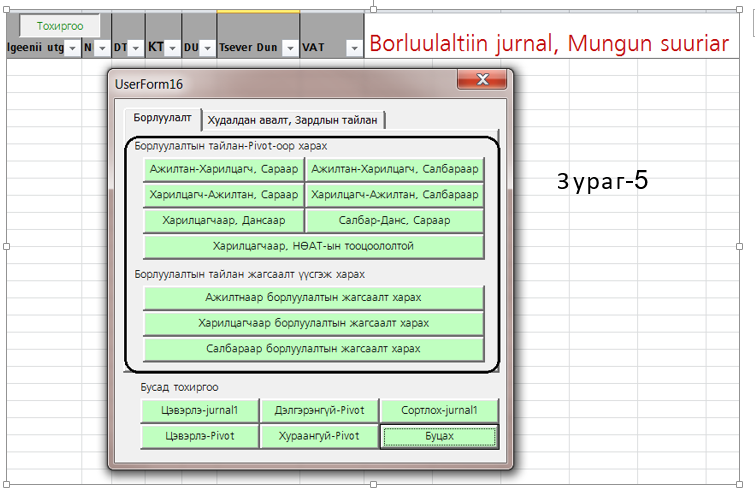Viewport: 755px width, 496px height.
Task: Open the Igeenii utg filter dropdown
Action: pos(71,48)
